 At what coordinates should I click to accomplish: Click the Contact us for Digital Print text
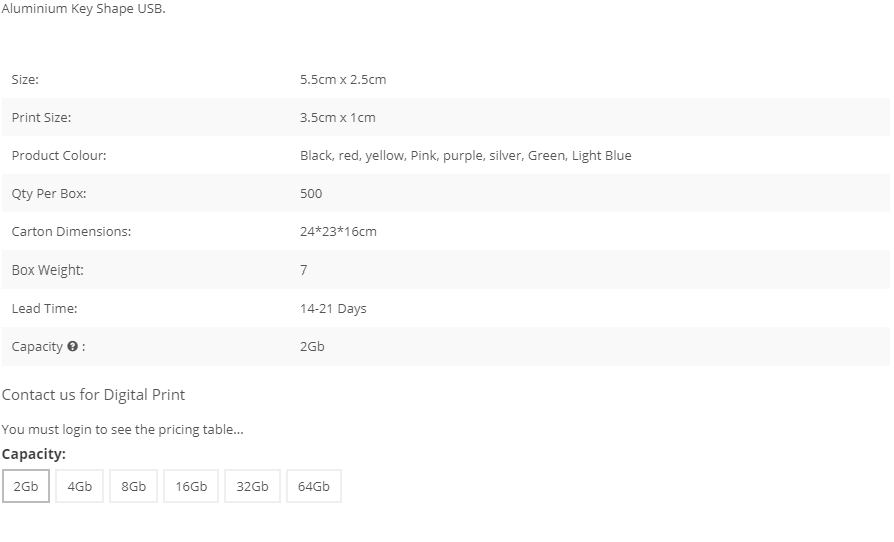tap(94, 395)
